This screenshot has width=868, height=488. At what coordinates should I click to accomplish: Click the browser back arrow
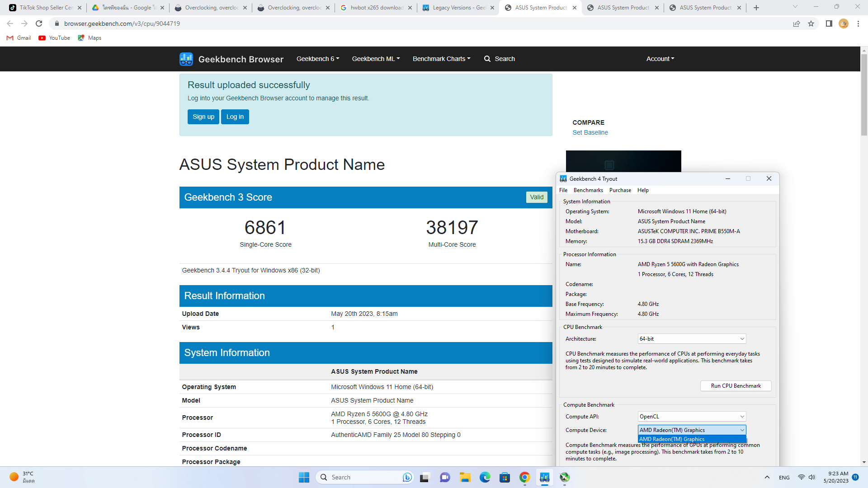(10, 23)
